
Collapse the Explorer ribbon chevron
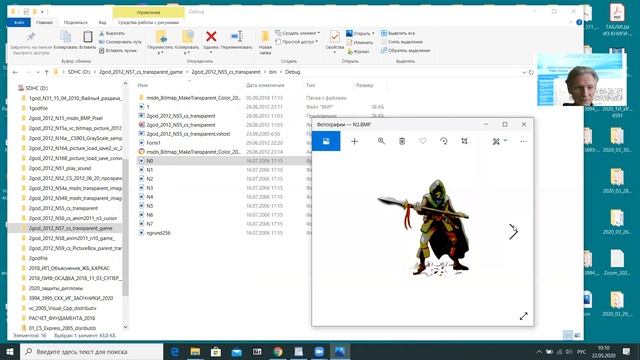(x=570, y=22)
